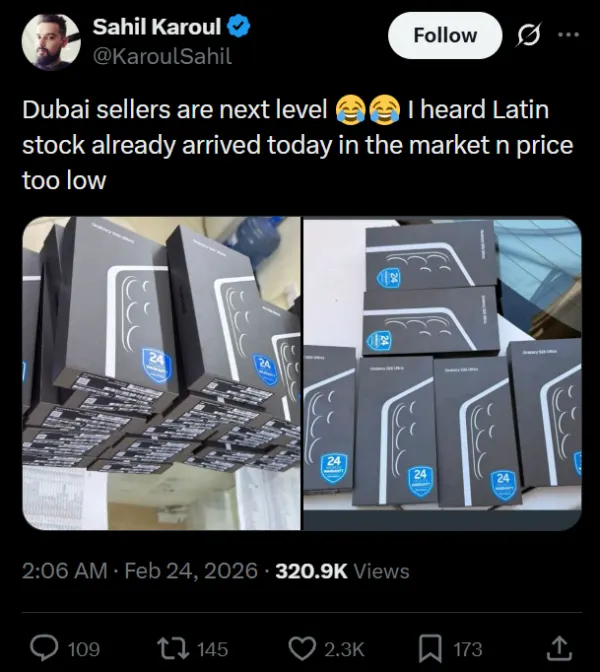Screen dimensions: 600x672
Task: Open the right photo of Galaxy boxes
Action: pyautogui.click(x=442, y=374)
